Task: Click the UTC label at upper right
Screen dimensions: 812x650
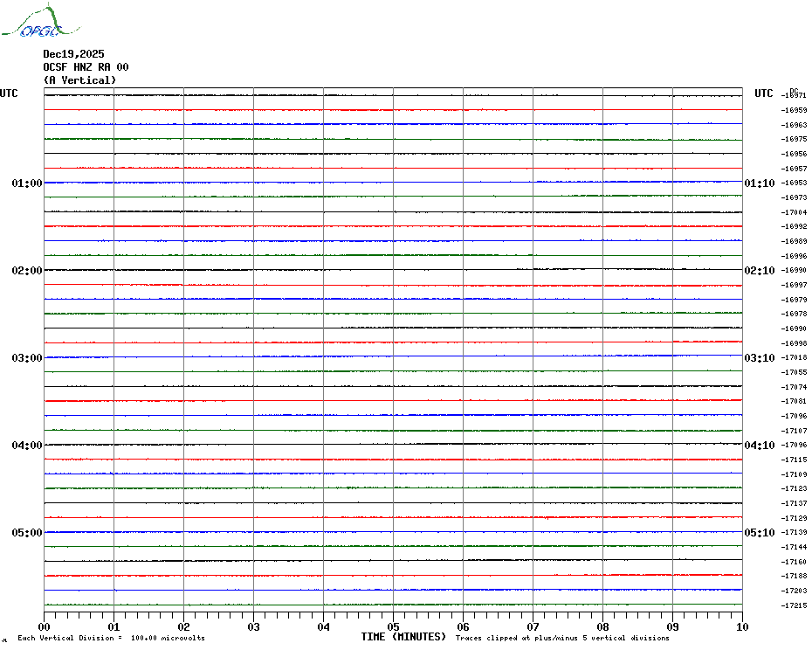Action: [x=764, y=93]
